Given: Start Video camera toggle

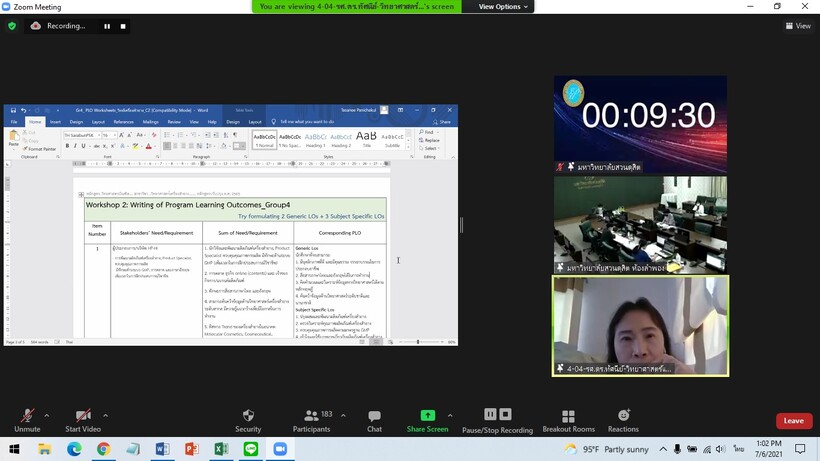Looking at the screenshot, I should [83, 421].
